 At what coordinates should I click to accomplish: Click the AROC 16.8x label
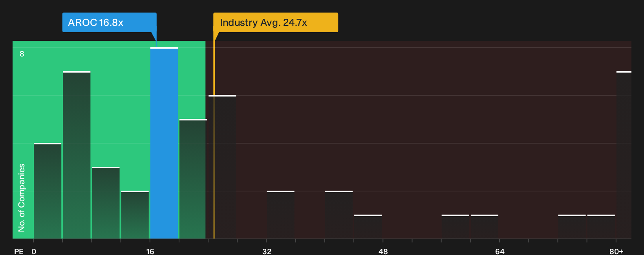click(x=109, y=22)
